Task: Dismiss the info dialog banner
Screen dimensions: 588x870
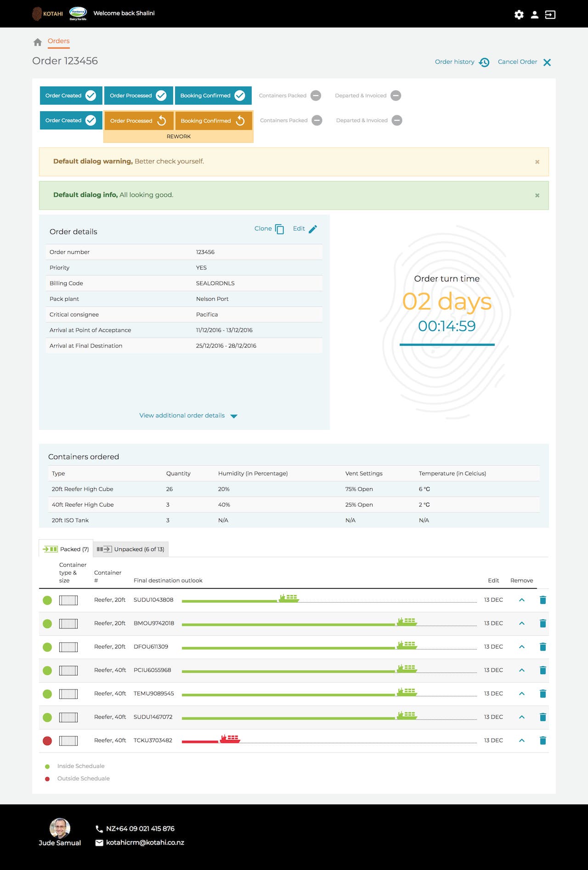Action: click(x=537, y=196)
